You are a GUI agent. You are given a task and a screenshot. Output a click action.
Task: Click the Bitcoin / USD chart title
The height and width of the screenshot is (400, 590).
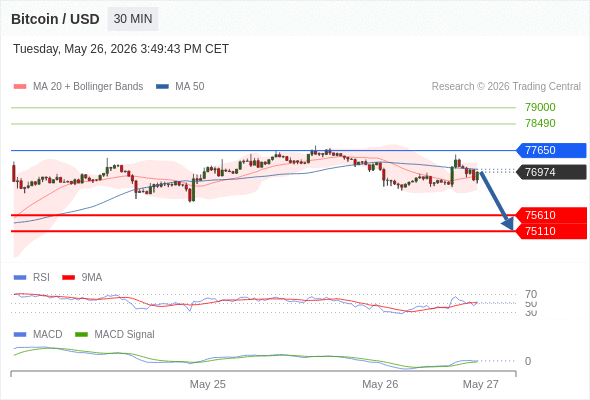click(55, 19)
